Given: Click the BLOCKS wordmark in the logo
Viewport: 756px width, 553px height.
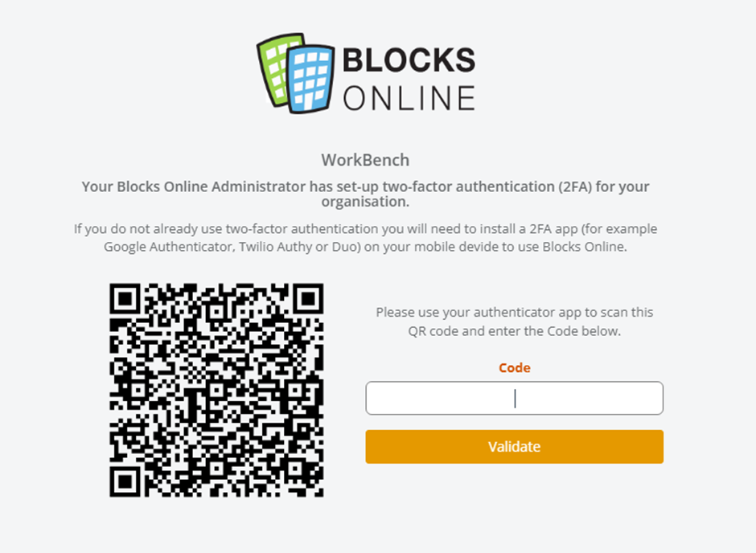Looking at the screenshot, I should tap(409, 59).
